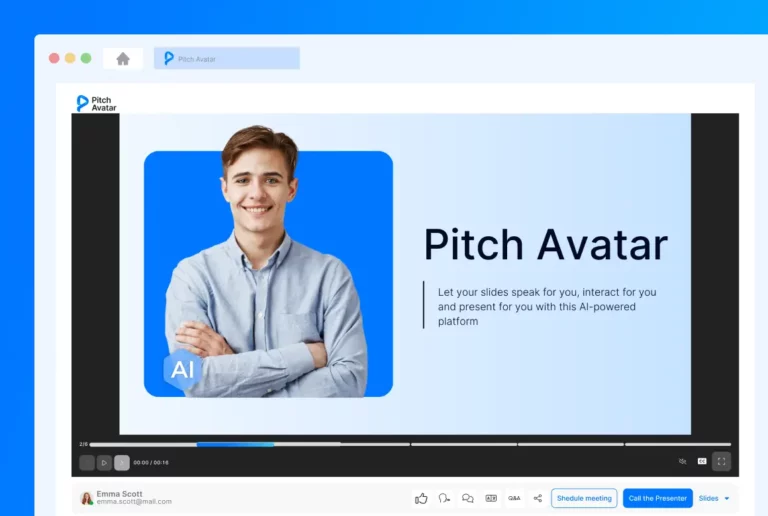The width and height of the screenshot is (768, 516).
Task: Go to the previous slide in the player
Action: click(87, 462)
